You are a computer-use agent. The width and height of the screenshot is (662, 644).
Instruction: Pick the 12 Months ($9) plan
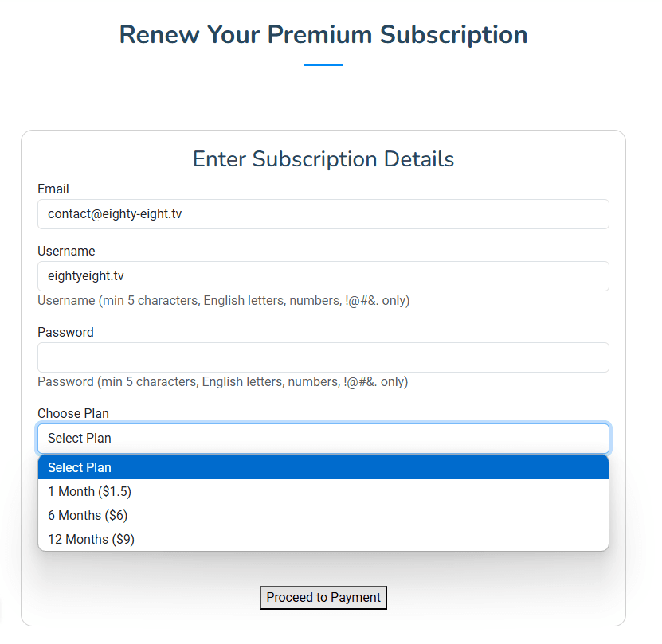click(x=323, y=539)
